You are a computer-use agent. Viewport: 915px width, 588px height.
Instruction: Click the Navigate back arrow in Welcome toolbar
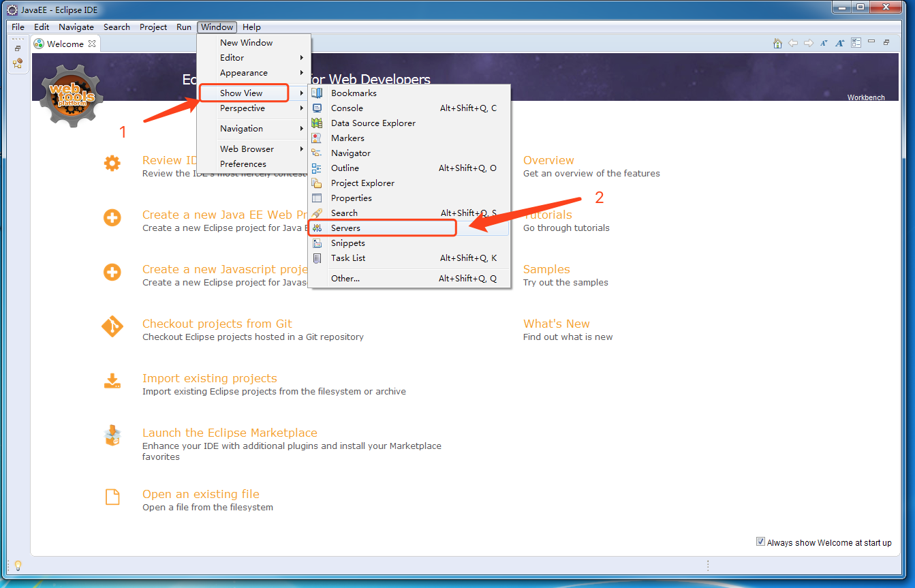(793, 43)
